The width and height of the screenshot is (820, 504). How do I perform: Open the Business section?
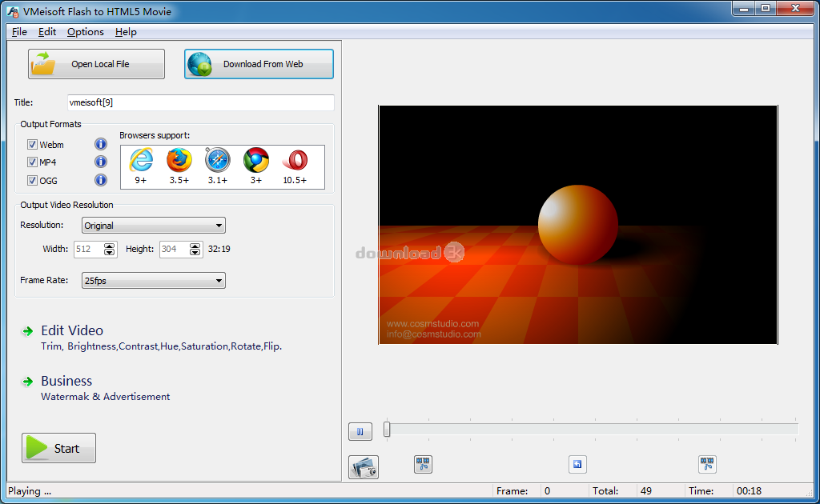point(66,382)
